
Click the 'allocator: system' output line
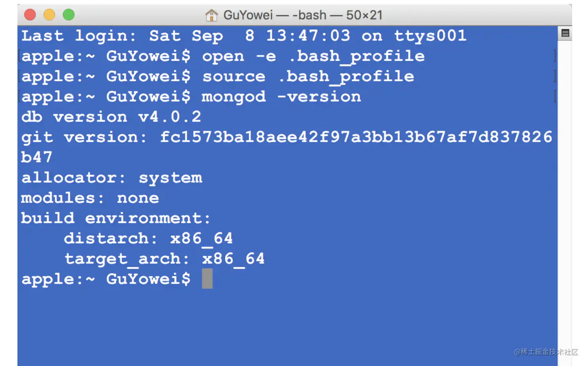[112, 178]
